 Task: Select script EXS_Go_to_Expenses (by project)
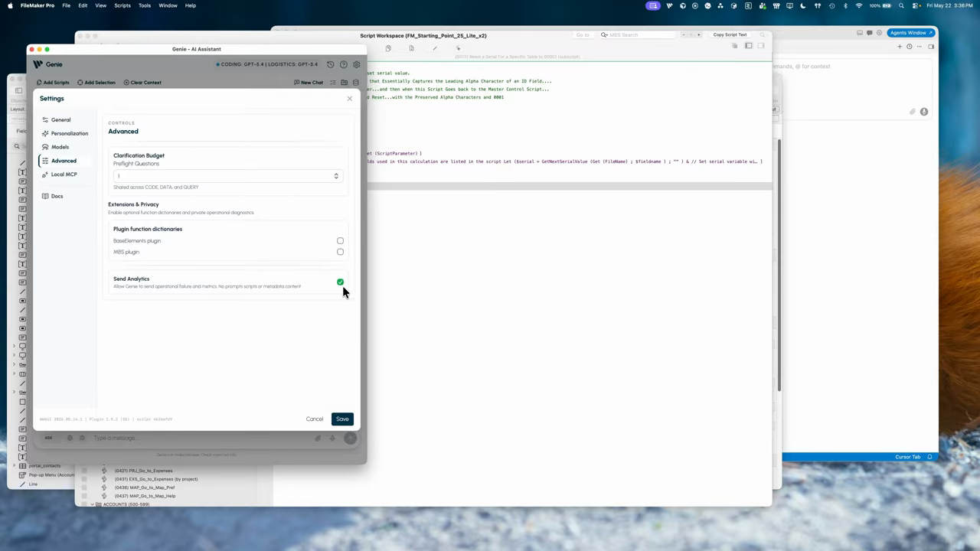point(155,479)
